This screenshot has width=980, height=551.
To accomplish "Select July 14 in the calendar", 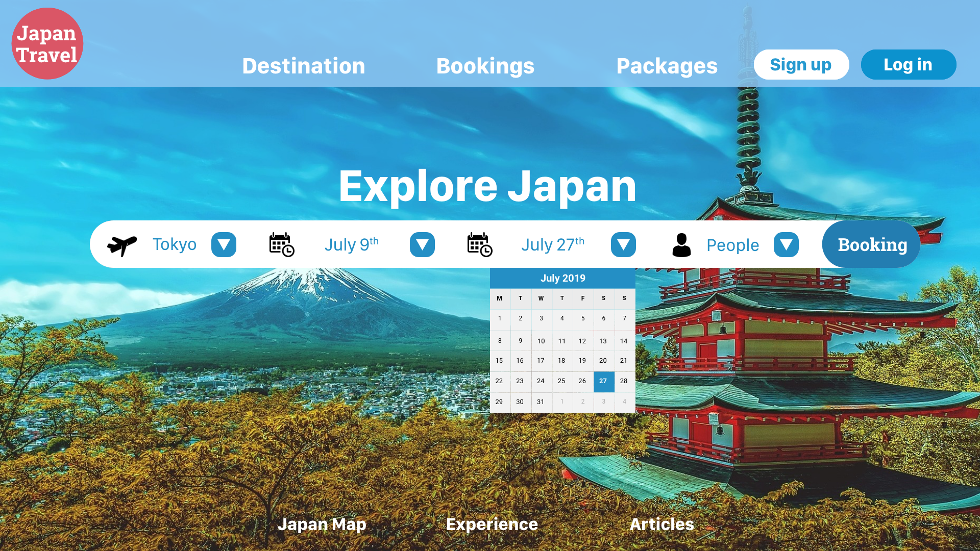I will pos(624,341).
